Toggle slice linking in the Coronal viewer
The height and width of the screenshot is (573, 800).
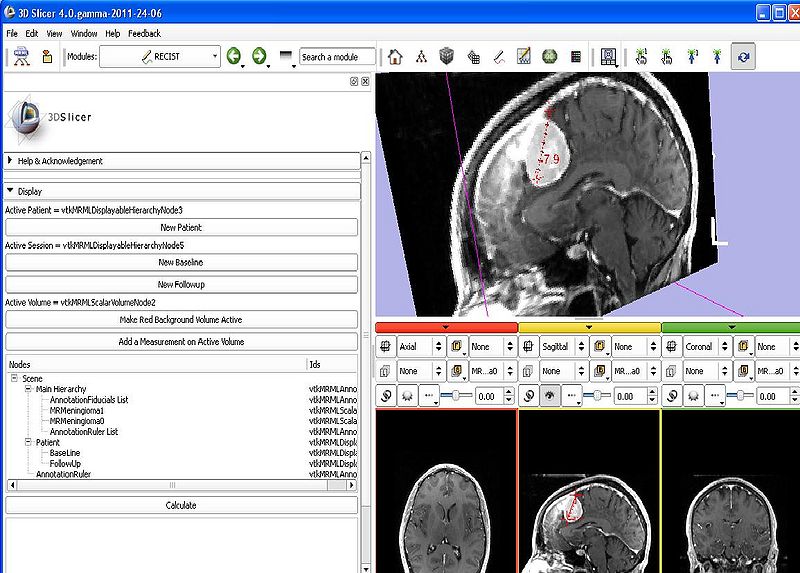pyautogui.click(x=672, y=395)
